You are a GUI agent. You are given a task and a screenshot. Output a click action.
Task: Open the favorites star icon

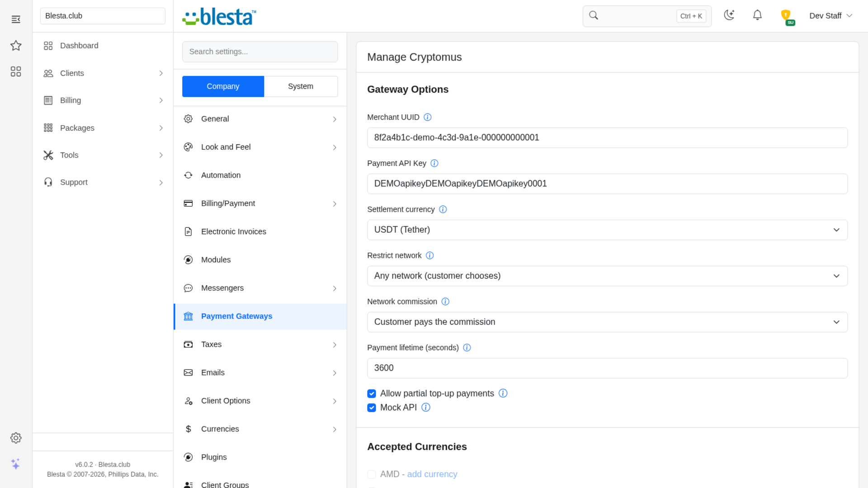tap(16, 45)
